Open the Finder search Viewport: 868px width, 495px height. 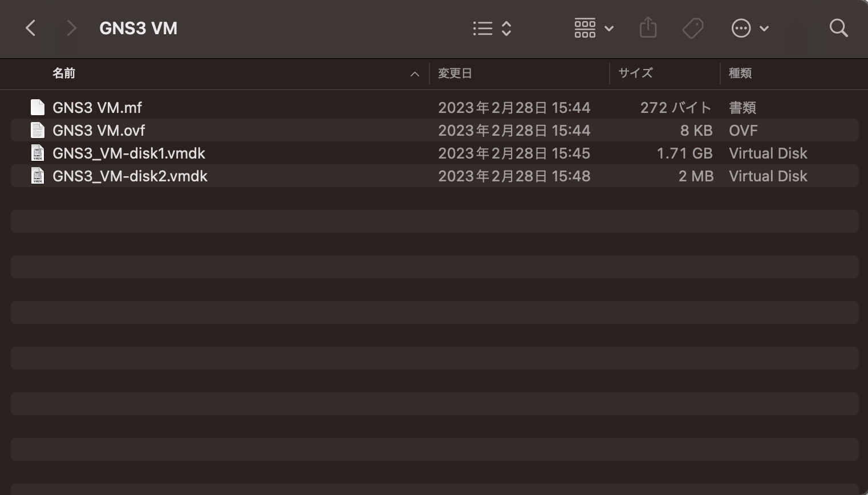pos(838,28)
